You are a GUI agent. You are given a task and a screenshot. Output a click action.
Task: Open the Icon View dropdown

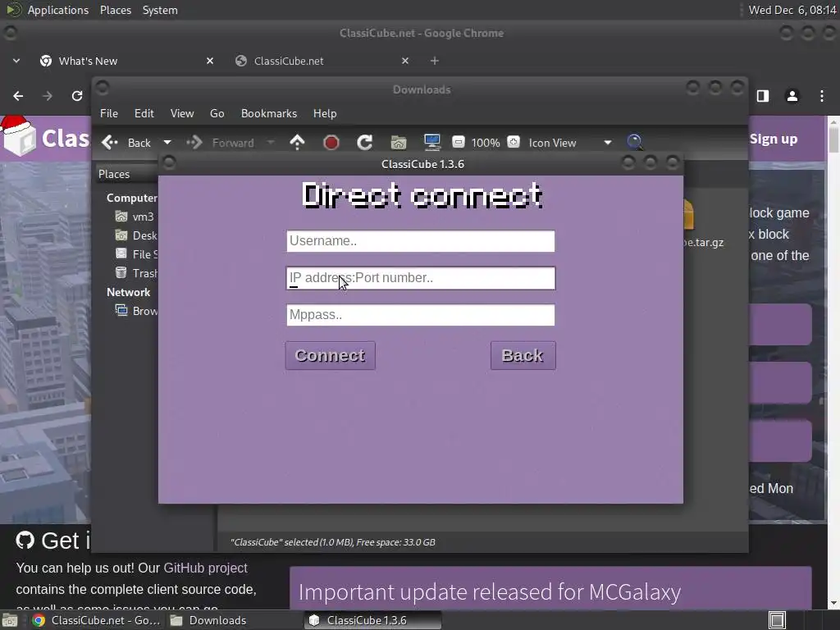(x=569, y=143)
